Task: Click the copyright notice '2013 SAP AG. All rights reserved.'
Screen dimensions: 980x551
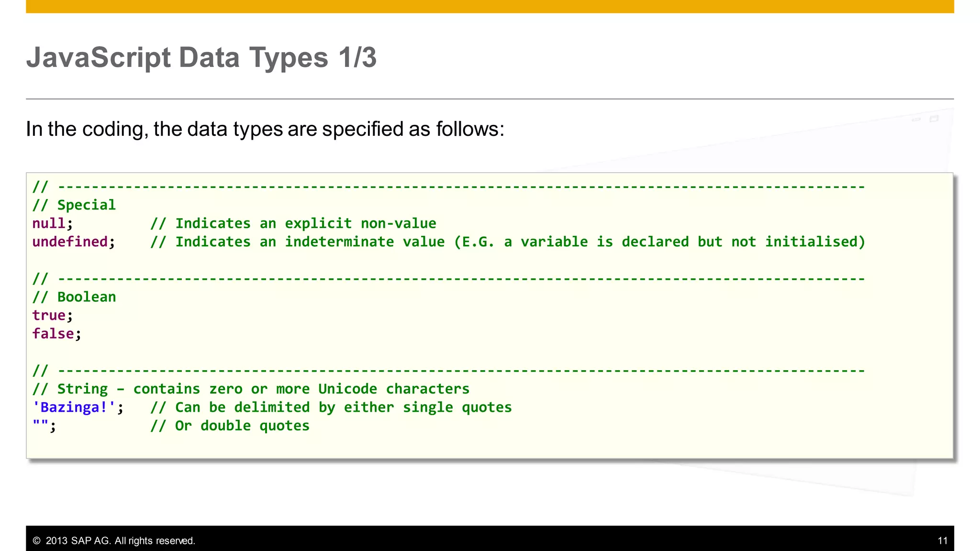Action: point(114,541)
